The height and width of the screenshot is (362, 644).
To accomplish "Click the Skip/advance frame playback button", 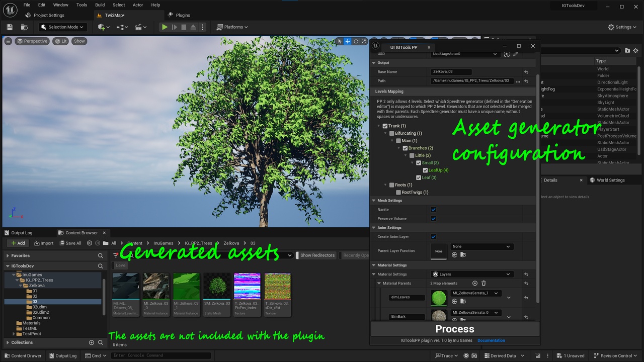I will click(x=175, y=27).
